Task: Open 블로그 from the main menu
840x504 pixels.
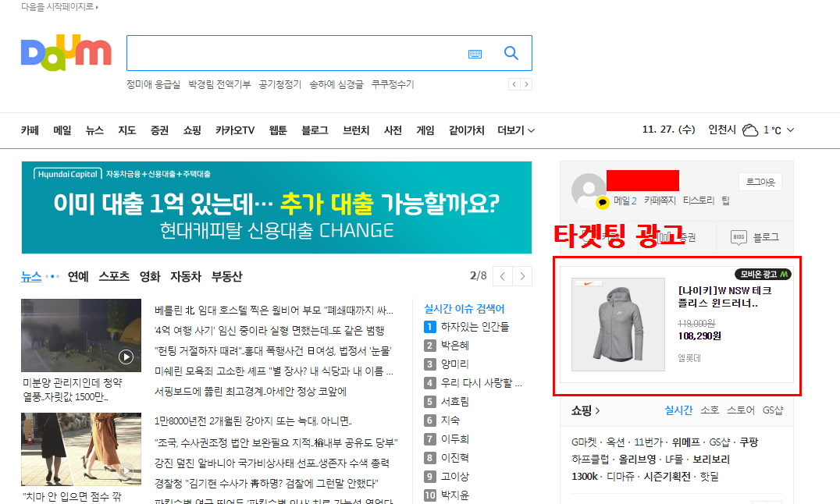Action: point(315,130)
